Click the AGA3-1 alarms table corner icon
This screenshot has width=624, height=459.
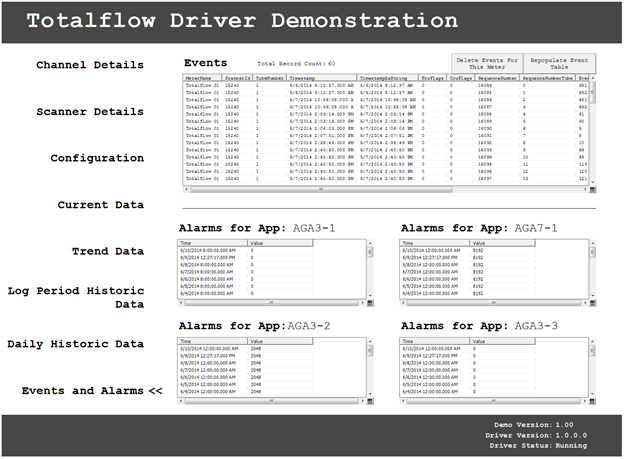click(x=370, y=303)
